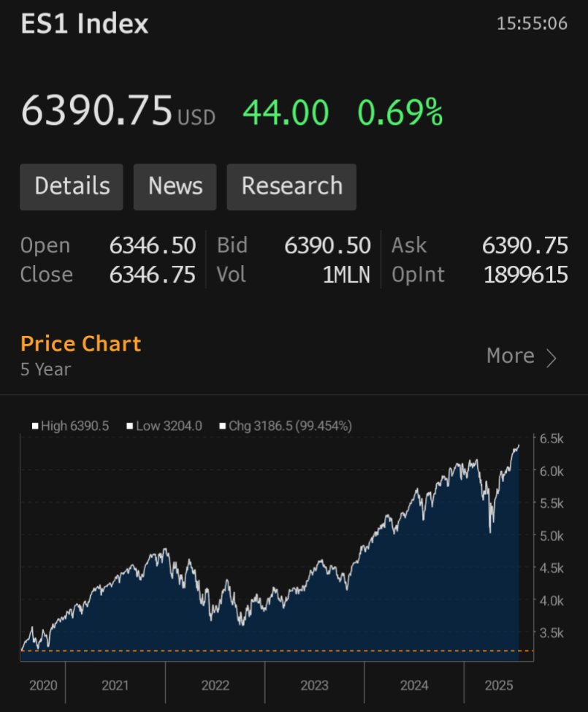Image resolution: width=588 pixels, height=712 pixels.
Task: Select the 2023 label on the chart axis
Action: coord(314,685)
